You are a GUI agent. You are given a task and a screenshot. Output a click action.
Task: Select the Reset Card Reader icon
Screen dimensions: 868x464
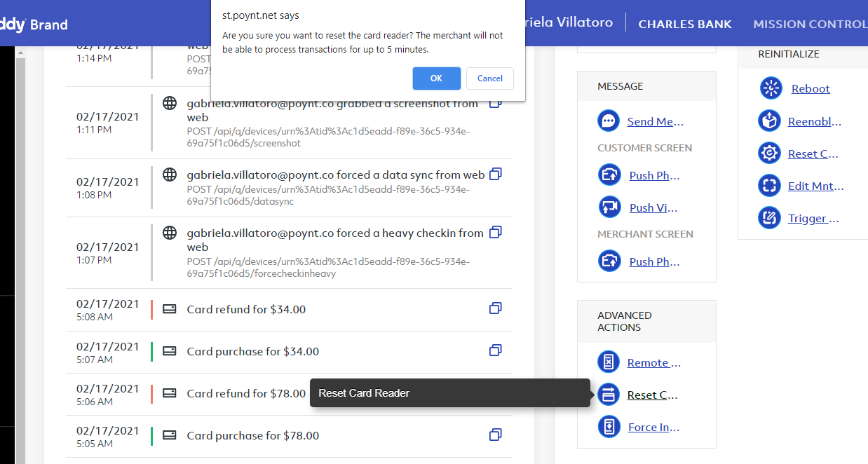pyautogui.click(x=609, y=395)
